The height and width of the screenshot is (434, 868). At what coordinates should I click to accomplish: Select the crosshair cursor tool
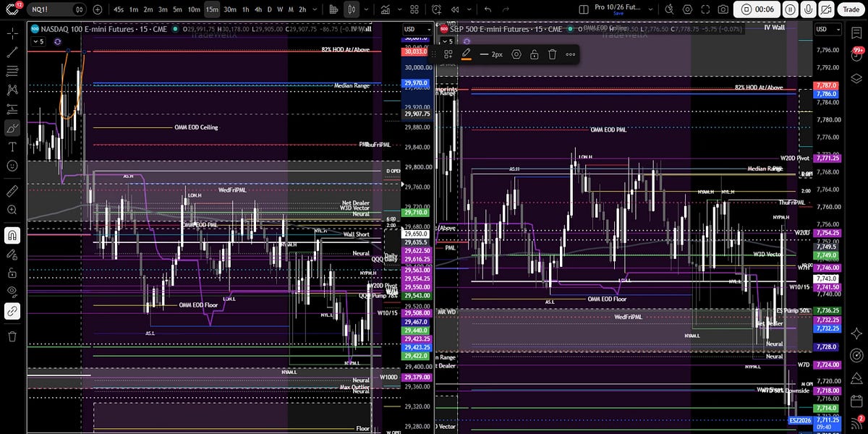(12, 33)
